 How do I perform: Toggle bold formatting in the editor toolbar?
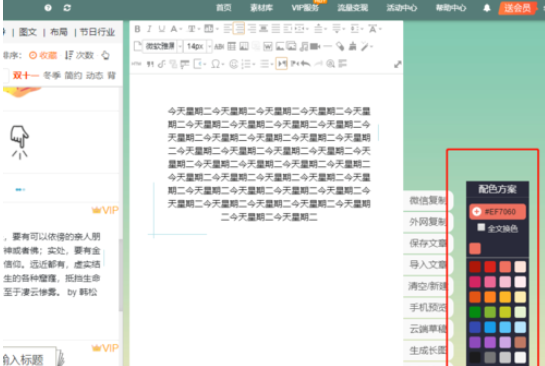click(137, 29)
